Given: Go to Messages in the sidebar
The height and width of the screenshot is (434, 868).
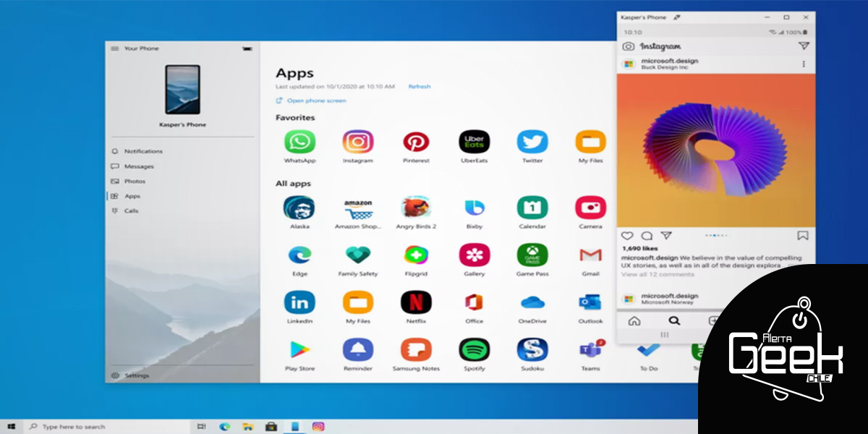Looking at the screenshot, I should coord(132,166).
